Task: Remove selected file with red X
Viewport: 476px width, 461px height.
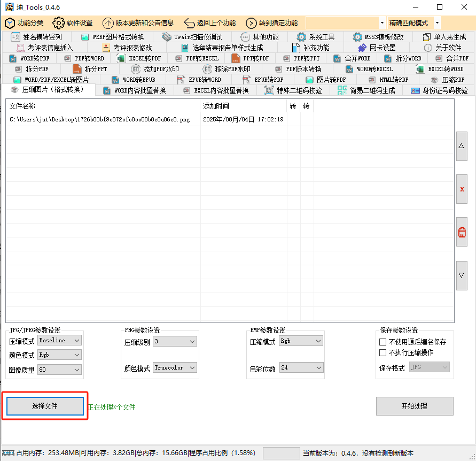Action: pyautogui.click(x=462, y=189)
